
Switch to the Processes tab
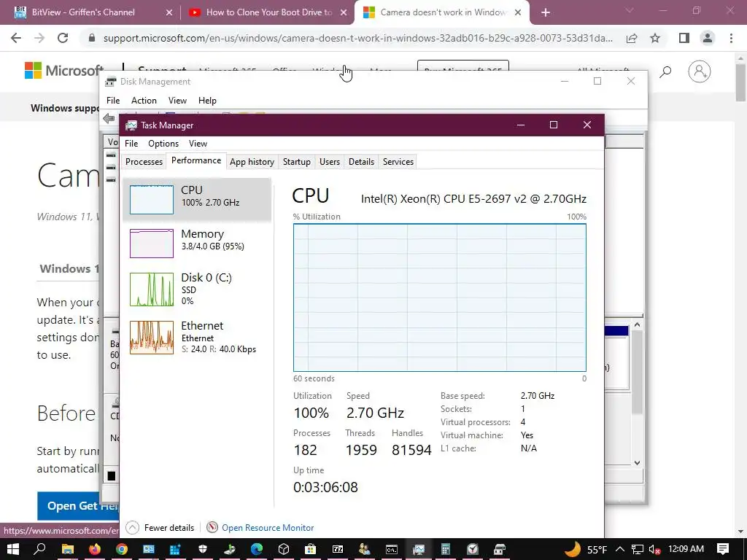click(144, 162)
